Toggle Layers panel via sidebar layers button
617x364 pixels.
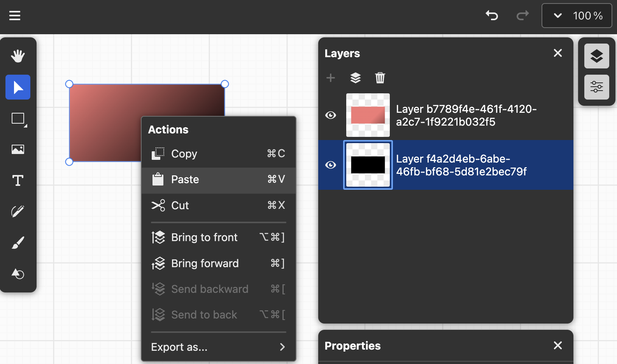click(x=596, y=56)
